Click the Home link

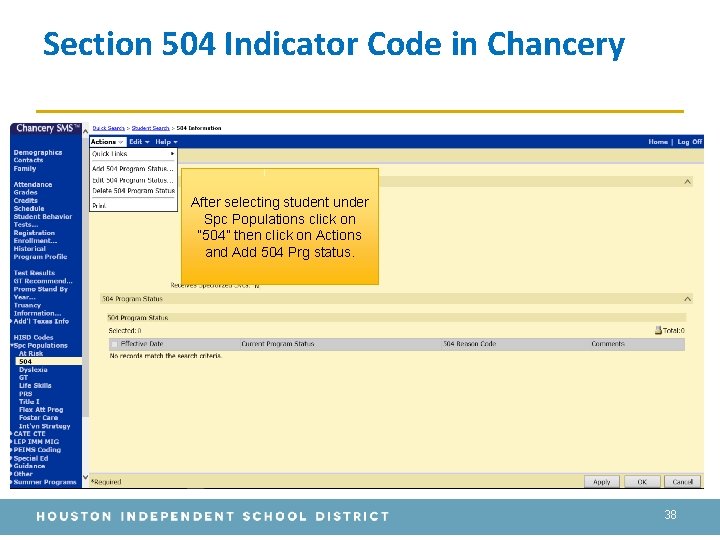coord(658,142)
